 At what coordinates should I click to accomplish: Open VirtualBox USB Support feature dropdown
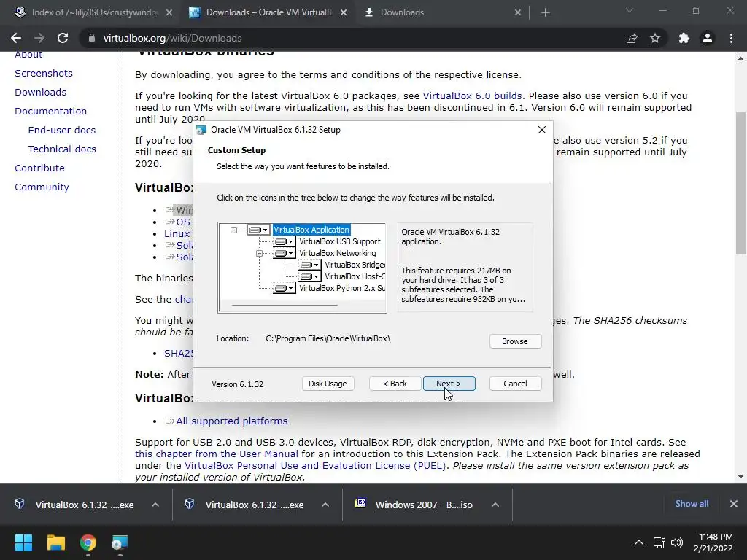[285, 241]
